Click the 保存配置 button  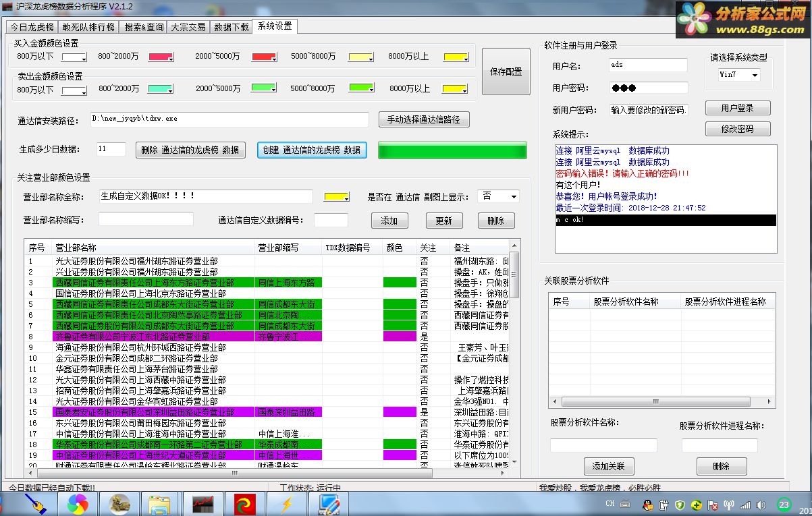pos(506,71)
